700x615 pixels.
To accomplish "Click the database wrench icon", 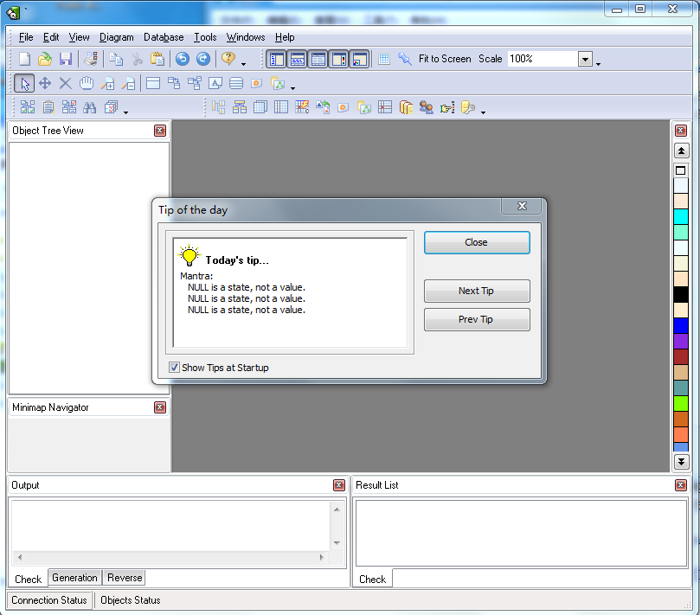I will tap(467, 107).
